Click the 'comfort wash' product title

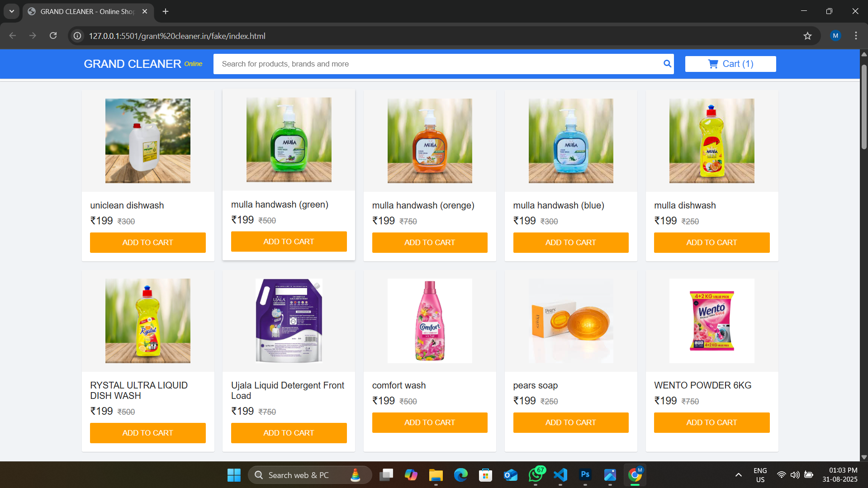coord(399,385)
